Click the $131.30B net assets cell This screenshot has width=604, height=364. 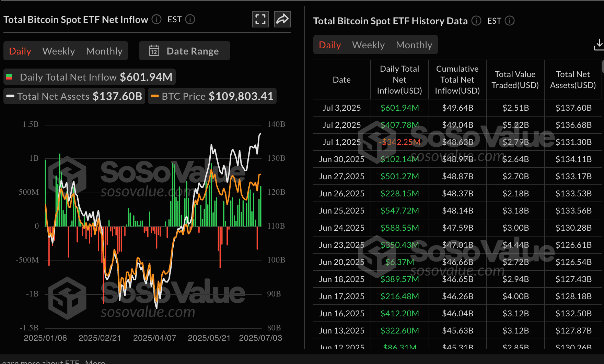click(573, 142)
